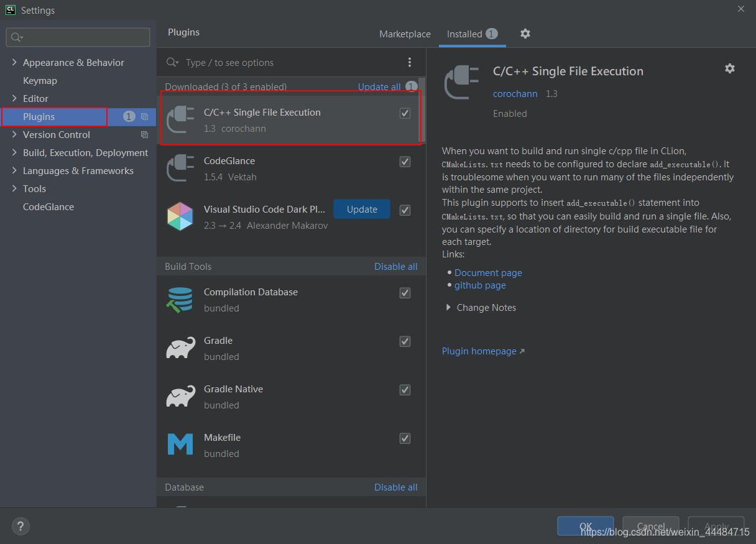The image size is (756, 544).
Task: Click Disable all for Build Tools
Action: point(395,267)
